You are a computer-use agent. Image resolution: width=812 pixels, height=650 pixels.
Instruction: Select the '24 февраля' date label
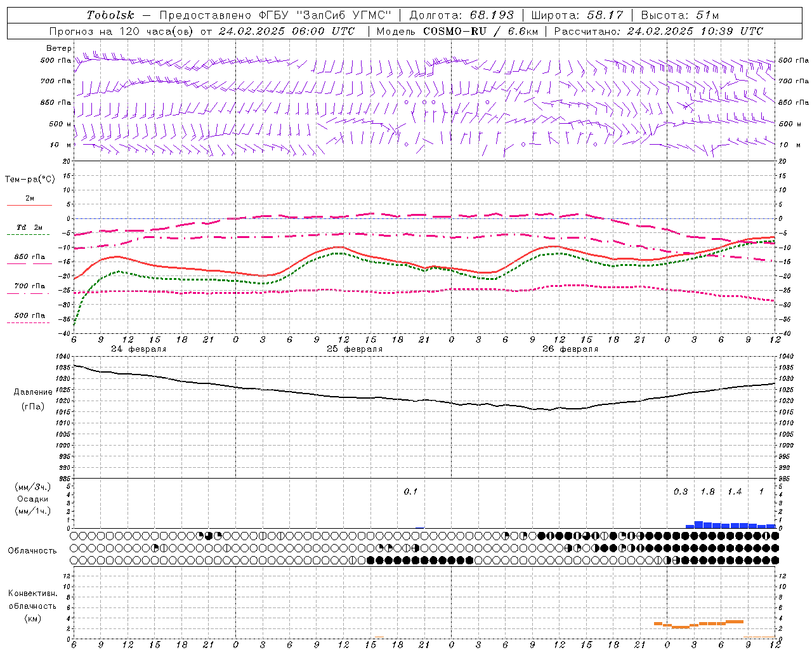[x=139, y=349]
